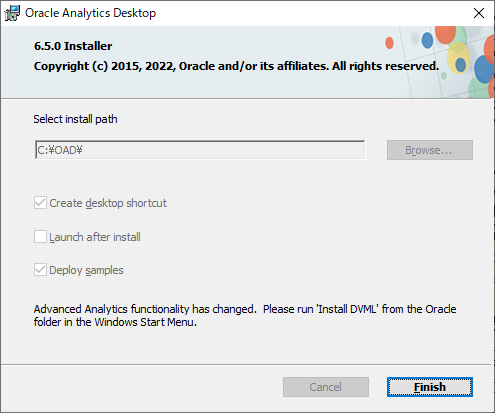Click the Install DVML advisory message text
Image resolution: width=495 pixels, height=413 pixels.
(245, 315)
